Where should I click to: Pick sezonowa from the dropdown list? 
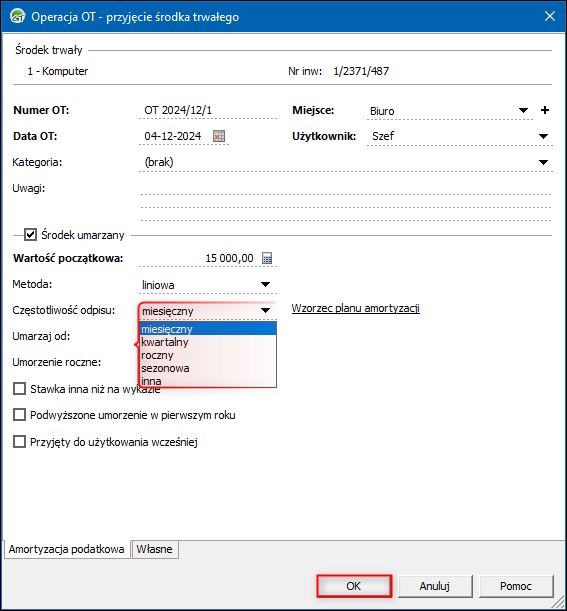[208, 368]
